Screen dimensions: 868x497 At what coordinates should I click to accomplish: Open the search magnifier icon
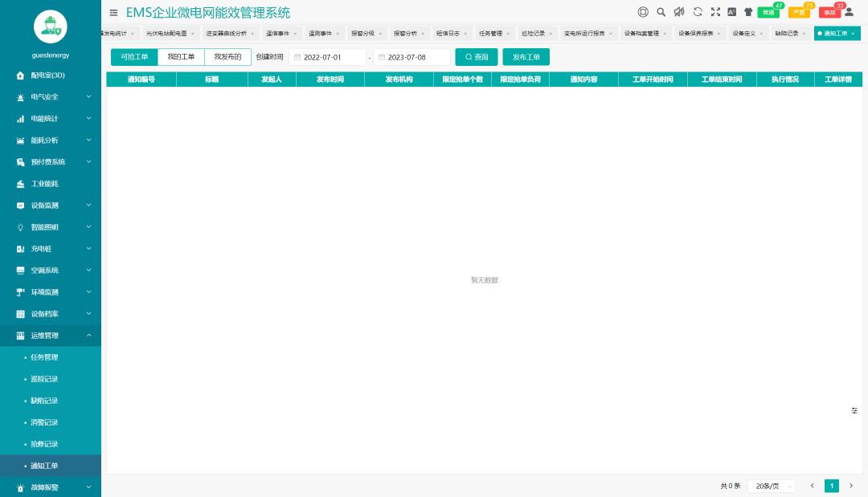coord(661,12)
